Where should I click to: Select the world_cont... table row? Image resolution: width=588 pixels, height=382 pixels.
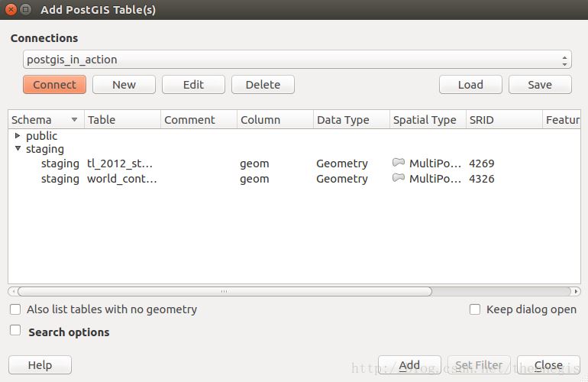pyautogui.click(x=294, y=179)
